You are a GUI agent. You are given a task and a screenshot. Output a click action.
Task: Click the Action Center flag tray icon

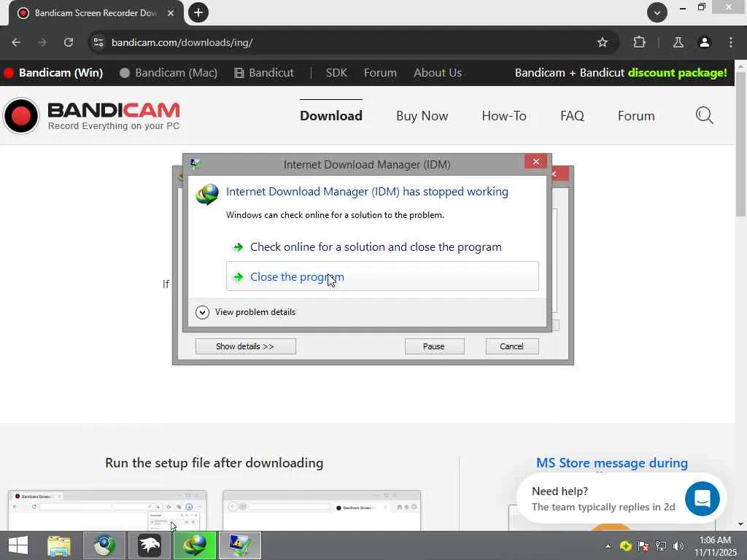point(643,546)
